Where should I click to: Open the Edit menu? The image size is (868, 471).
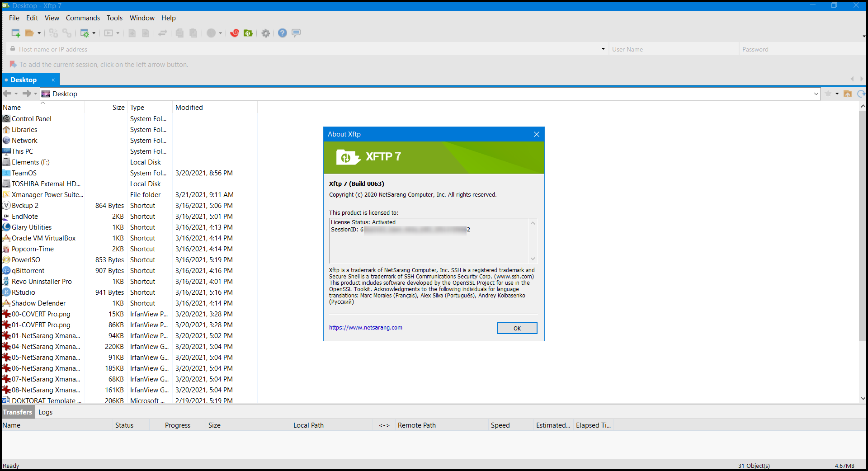coord(32,18)
